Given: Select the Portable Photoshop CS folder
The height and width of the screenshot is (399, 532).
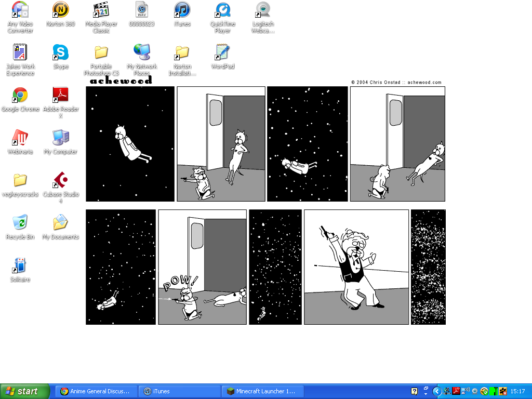Looking at the screenshot, I should pos(101,60).
